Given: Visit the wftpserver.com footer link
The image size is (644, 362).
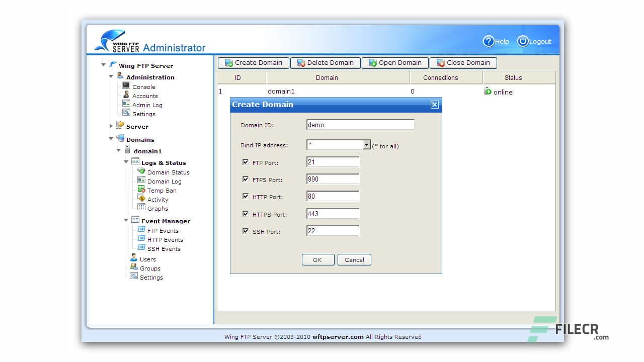Looking at the screenshot, I should coord(338,337).
